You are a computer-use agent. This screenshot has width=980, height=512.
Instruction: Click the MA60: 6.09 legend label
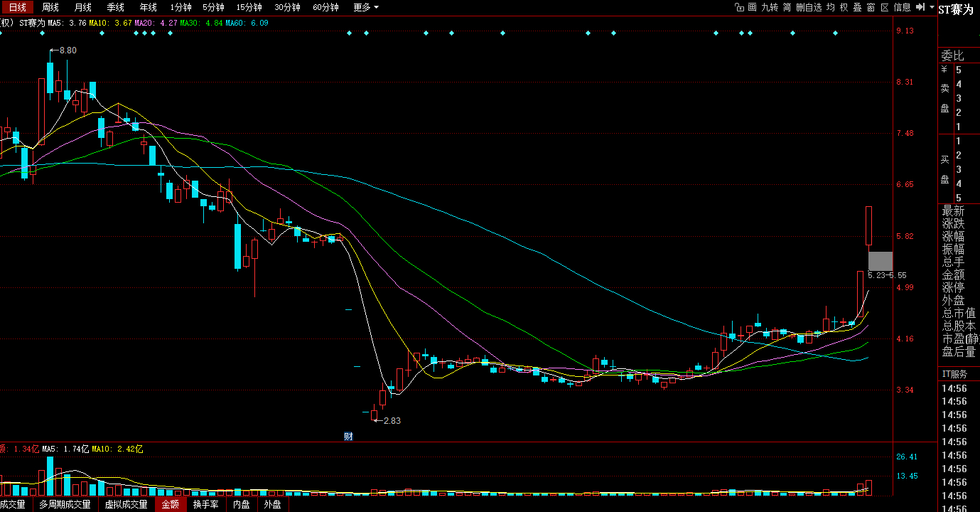[x=247, y=23]
